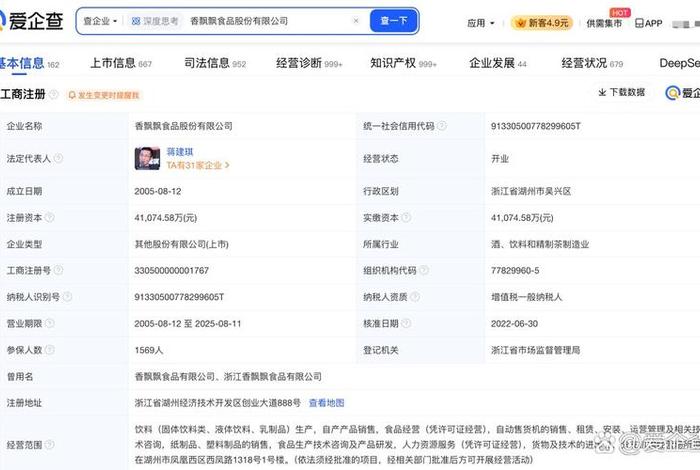Click the approval date 2022-06-30
Image resolution: width=700 pixels, height=470 pixels.
pos(514,324)
